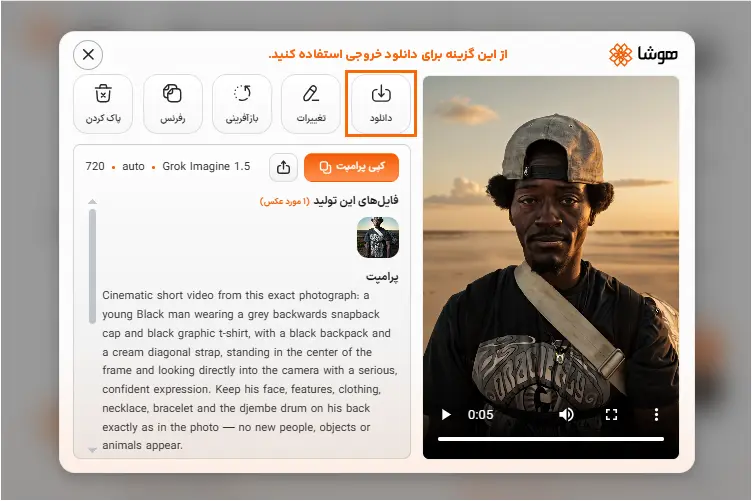Open the source photo thumbnail
752x501 pixels.
pos(378,237)
